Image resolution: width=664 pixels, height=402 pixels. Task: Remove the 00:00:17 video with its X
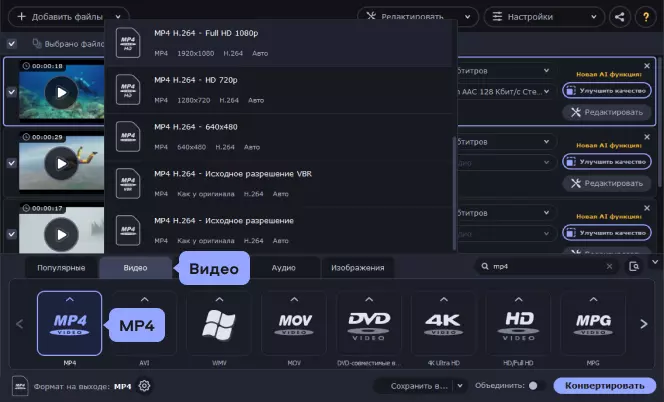point(647,208)
